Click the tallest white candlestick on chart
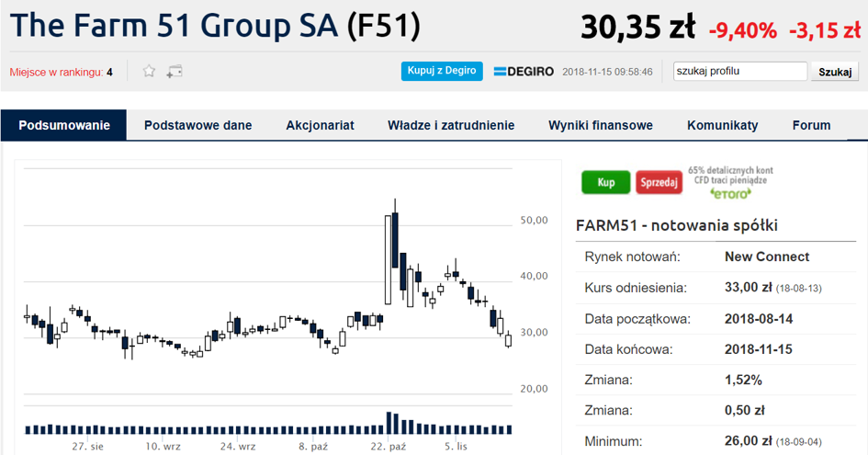This screenshot has width=868, height=455. tap(388, 260)
